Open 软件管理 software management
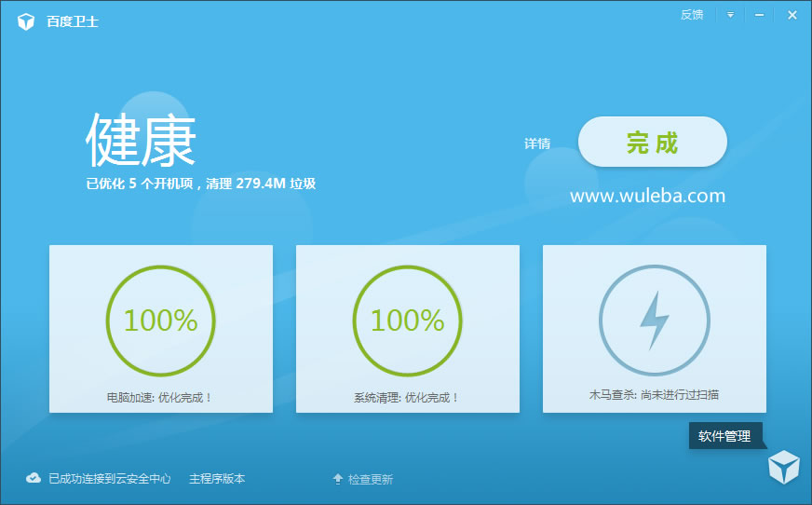 click(x=724, y=436)
